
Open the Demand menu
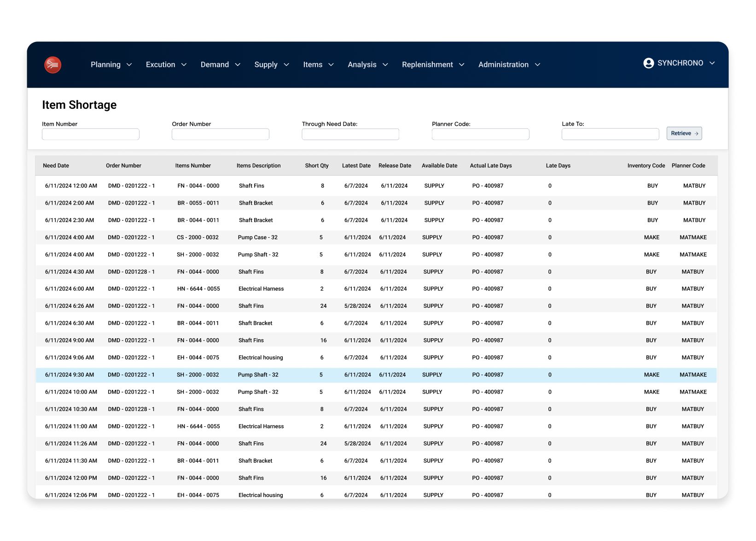(x=215, y=65)
